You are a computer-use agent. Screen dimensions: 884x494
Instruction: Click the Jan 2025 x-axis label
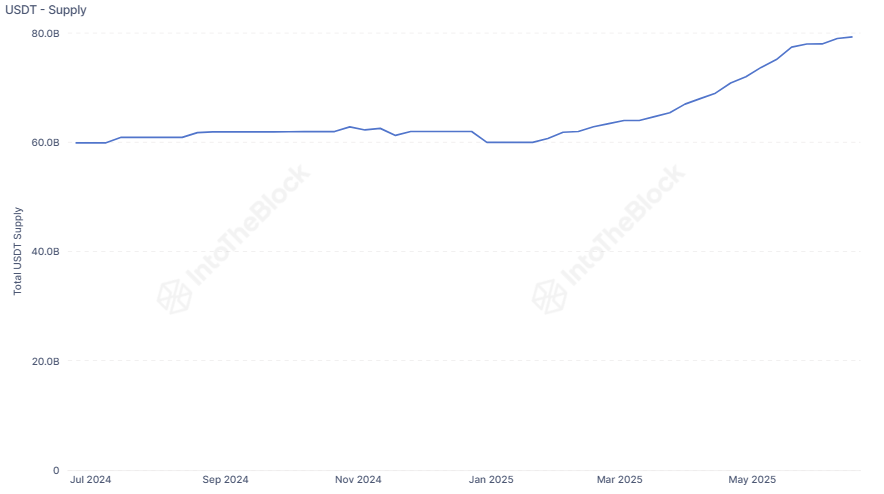(491, 480)
